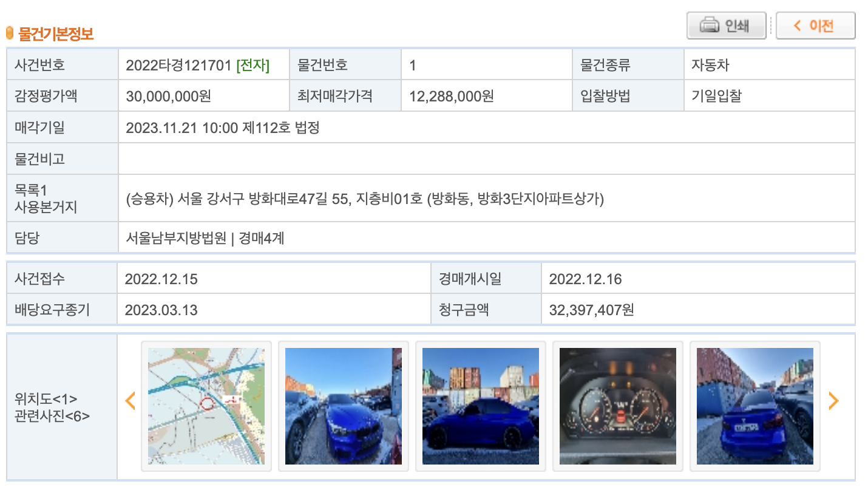Image resolution: width=868 pixels, height=487 pixels.
Task: Select appraisal value 30,000,000원
Action: (x=168, y=96)
